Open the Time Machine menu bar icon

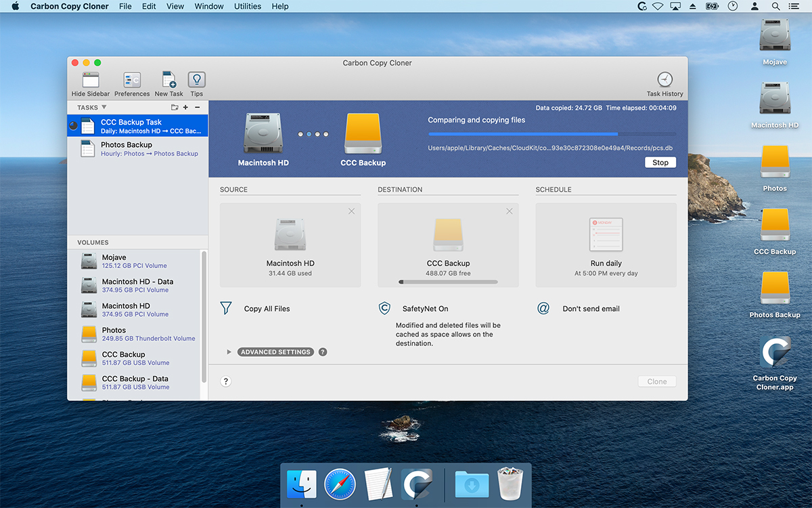point(732,6)
